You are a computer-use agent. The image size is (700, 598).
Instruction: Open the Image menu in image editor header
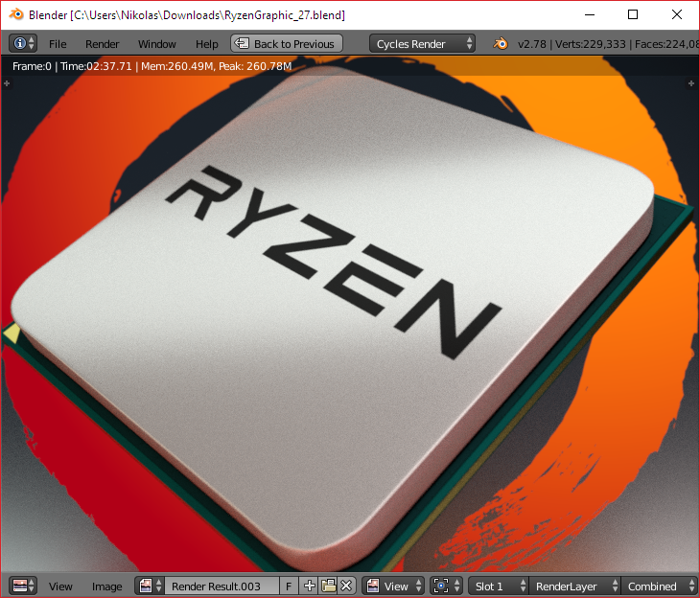click(106, 586)
